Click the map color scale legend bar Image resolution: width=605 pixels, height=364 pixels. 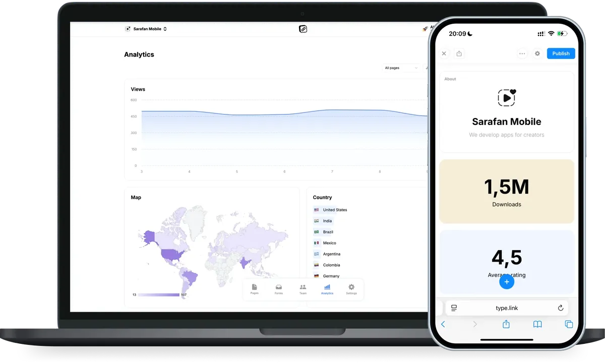click(x=159, y=295)
